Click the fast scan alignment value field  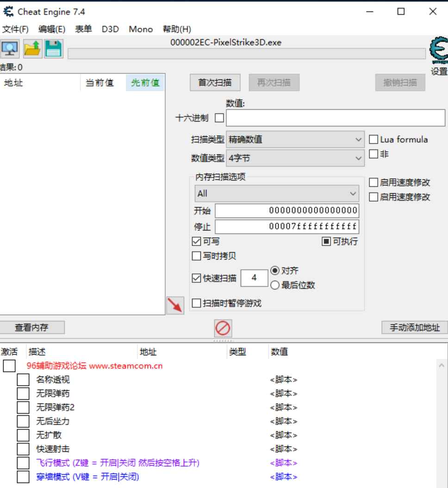(254, 278)
